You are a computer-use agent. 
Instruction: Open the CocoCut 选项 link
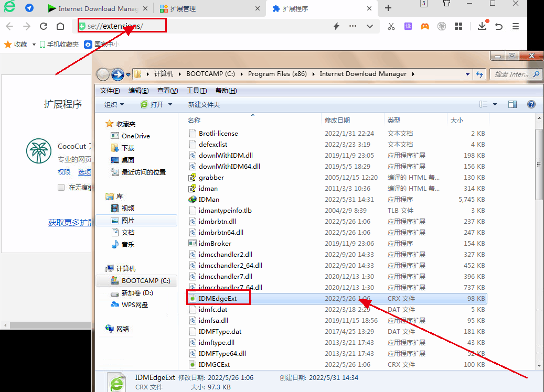tap(84, 172)
